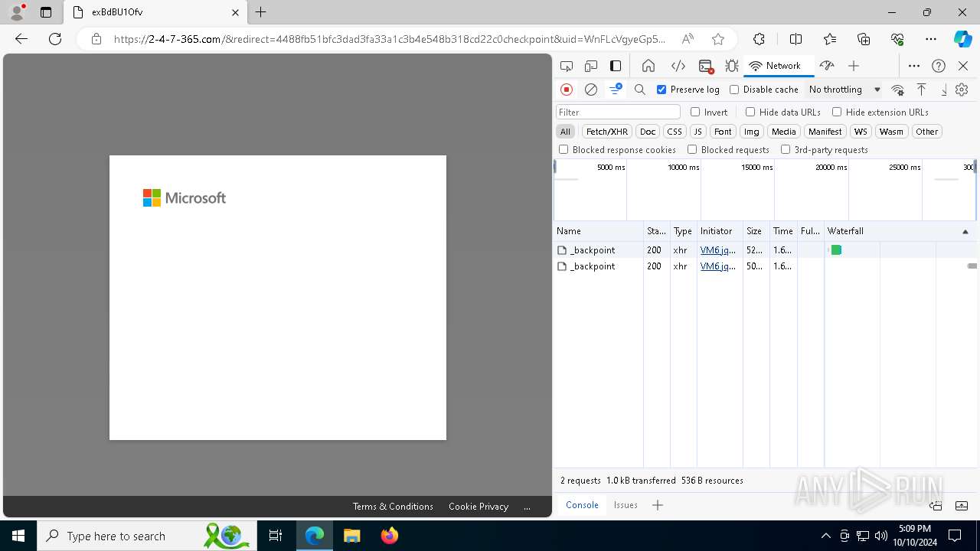
Task: Toggle the DevTools activity bar dock icon
Action: (x=616, y=66)
